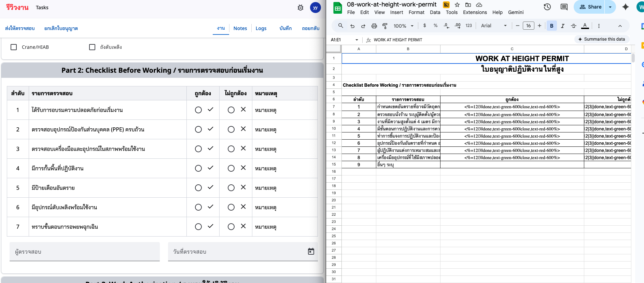Click the bug report icon in Tasks header
644x283 pixels.
tap(300, 8)
